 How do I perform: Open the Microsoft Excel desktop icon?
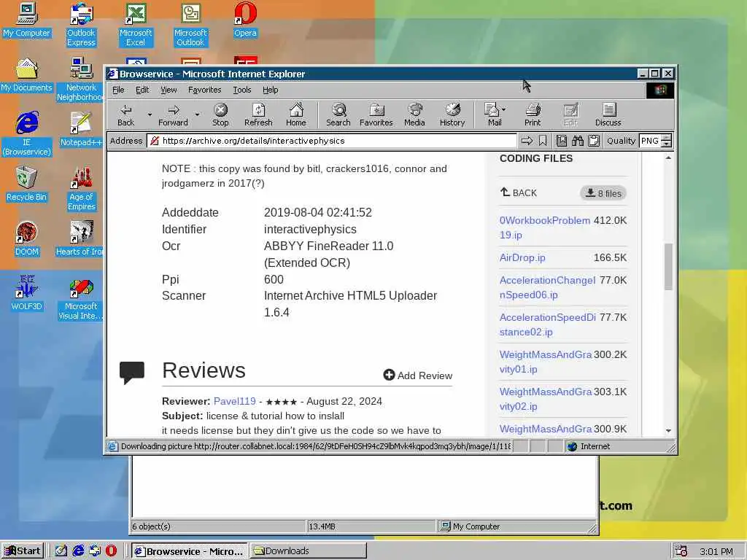pyautogui.click(x=136, y=24)
